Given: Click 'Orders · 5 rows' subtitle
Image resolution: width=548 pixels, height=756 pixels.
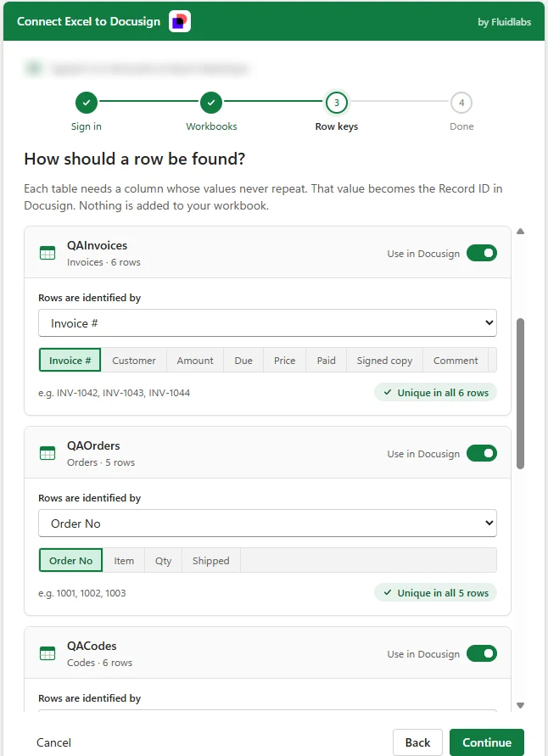Looking at the screenshot, I should [101, 462].
